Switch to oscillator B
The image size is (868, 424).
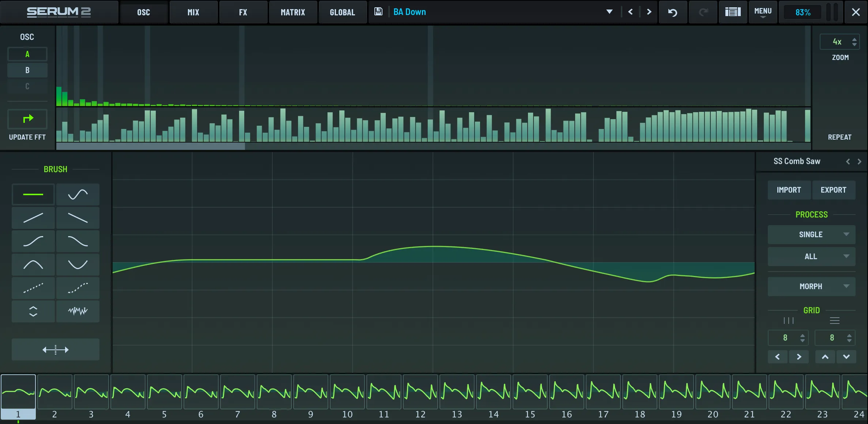point(27,70)
